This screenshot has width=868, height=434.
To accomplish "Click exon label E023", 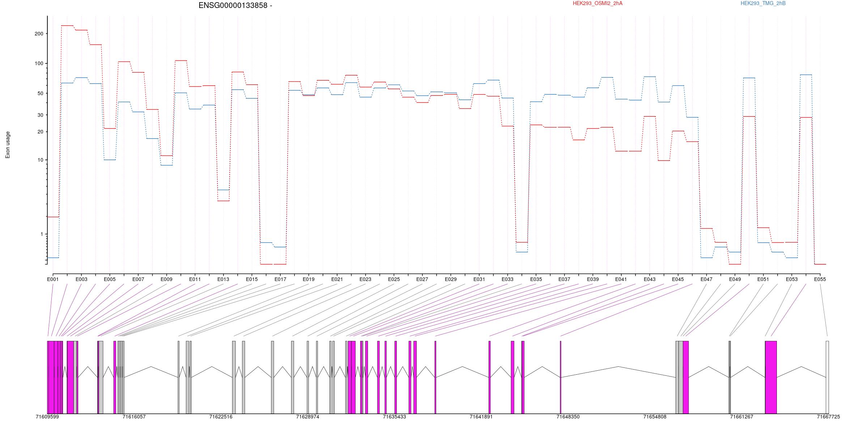I will 365,279.
